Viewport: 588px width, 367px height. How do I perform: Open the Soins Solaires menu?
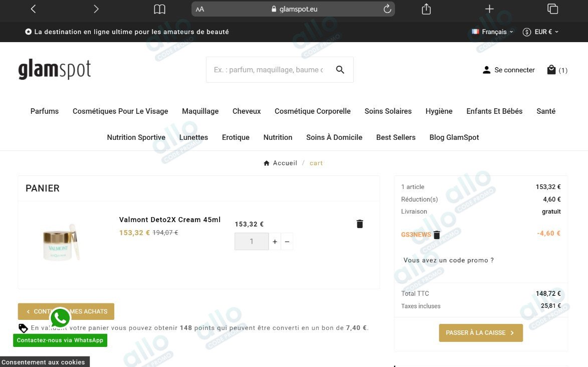(388, 111)
